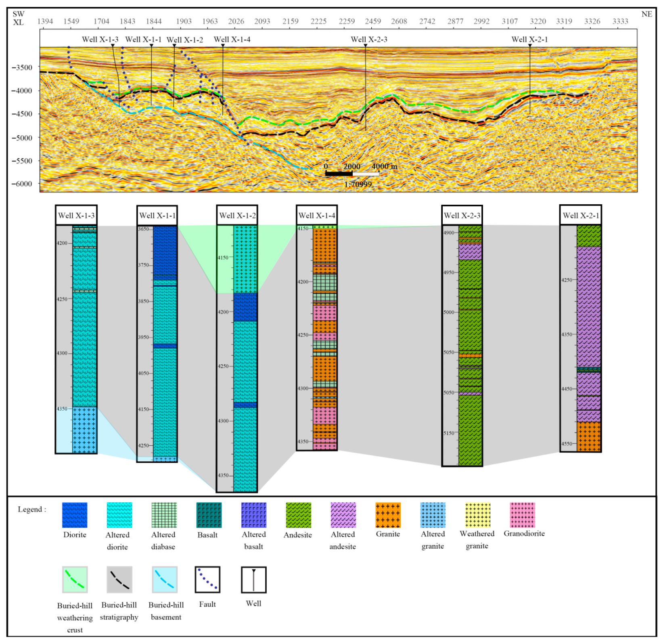Click Well X-2-1 label on seismic section
The image size is (661, 644).
529,39
